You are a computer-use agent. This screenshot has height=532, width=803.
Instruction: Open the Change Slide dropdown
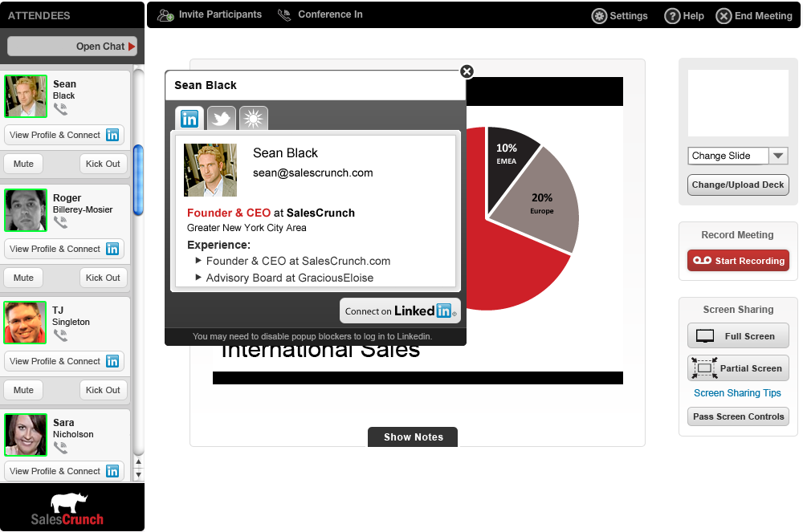click(738, 156)
